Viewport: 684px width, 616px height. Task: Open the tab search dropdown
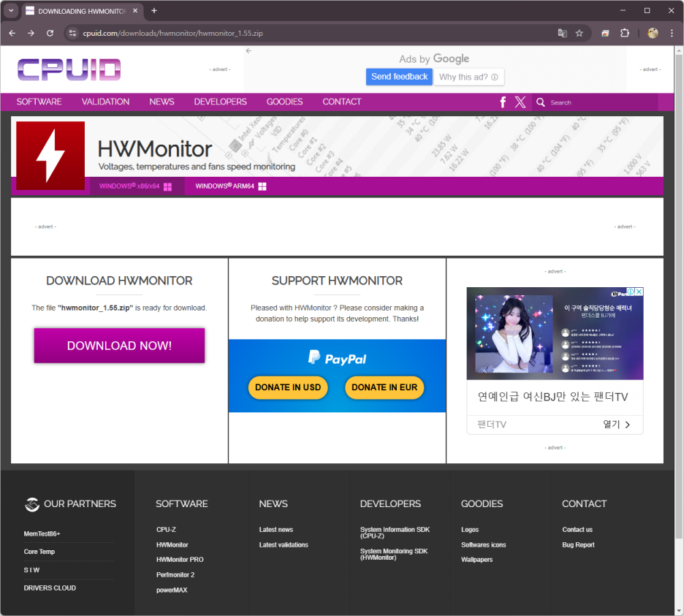pyautogui.click(x=11, y=10)
